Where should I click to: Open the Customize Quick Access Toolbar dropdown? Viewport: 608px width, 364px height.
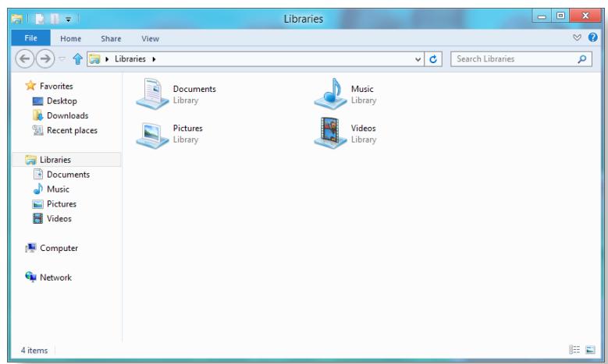point(68,19)
